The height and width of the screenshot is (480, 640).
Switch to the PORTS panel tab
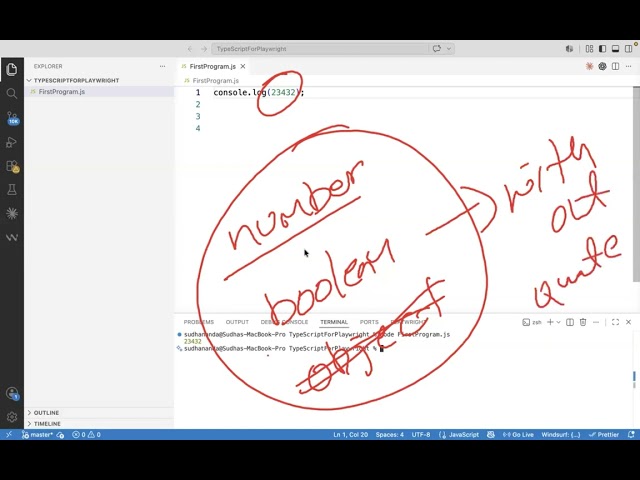pyautogui.click(x=369, y=322)
